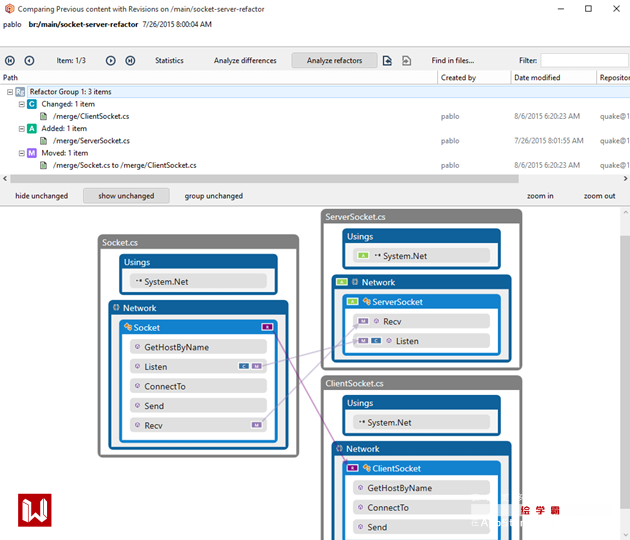This screenshot has width=630, height=540.
Task: Click the file icon left of Find in files
Action: pyautogui.click(x=407, y=61)
